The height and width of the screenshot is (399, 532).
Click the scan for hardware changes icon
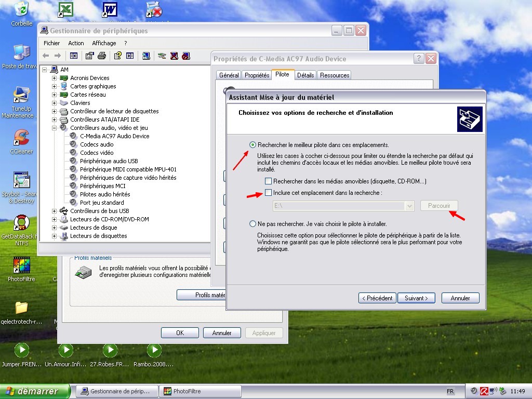click(147, 56)
